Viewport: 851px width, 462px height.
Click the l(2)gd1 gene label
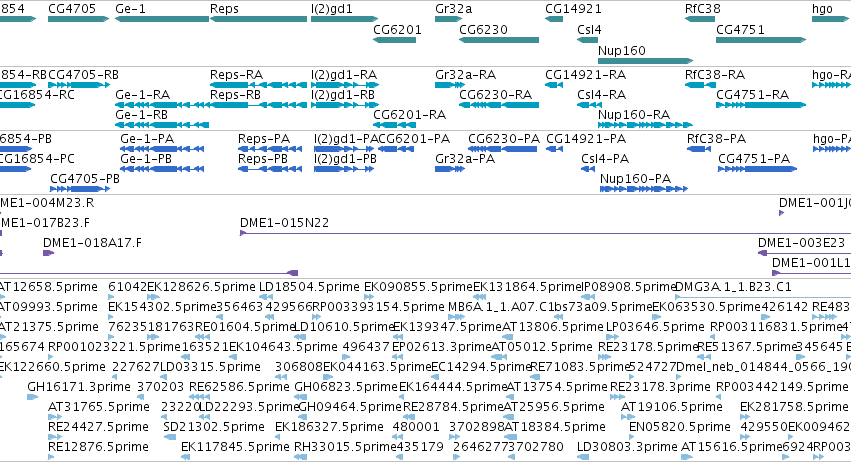332,9
